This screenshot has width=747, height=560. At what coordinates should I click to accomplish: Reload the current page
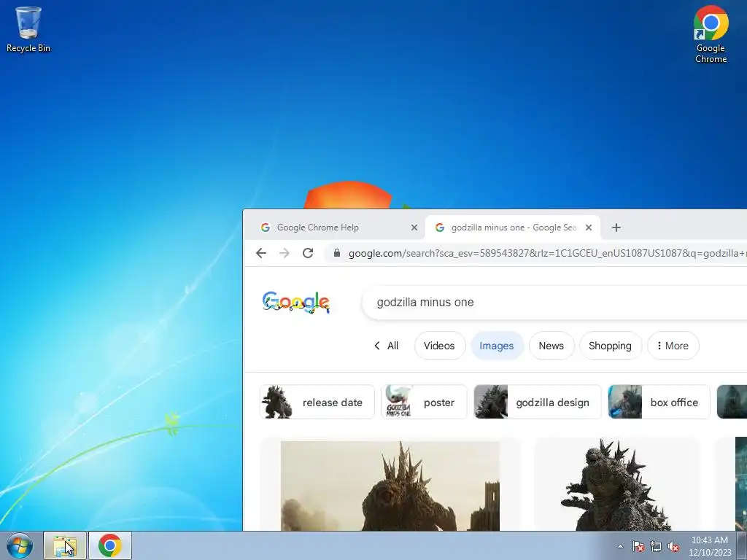click(308, 253)
